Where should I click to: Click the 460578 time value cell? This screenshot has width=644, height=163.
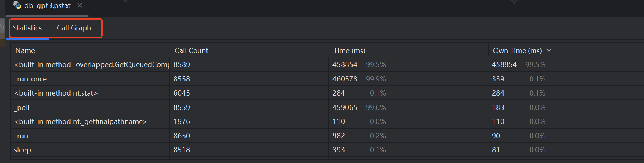345,79
